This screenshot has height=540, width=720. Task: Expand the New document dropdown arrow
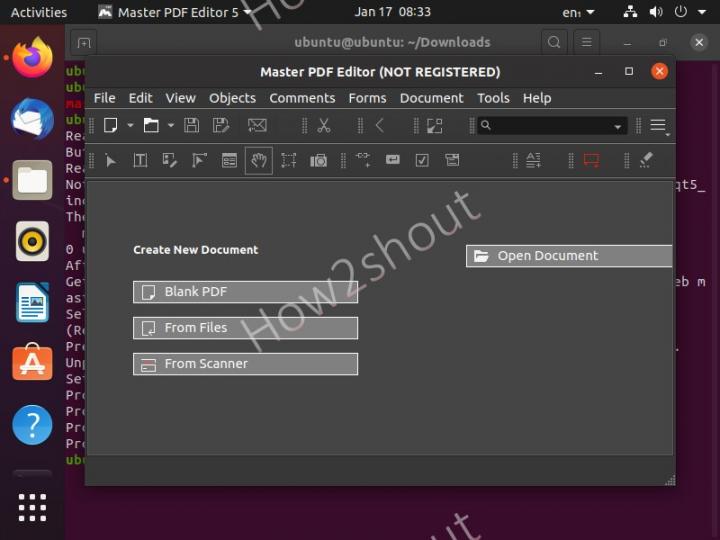click(x=130, y=126)
